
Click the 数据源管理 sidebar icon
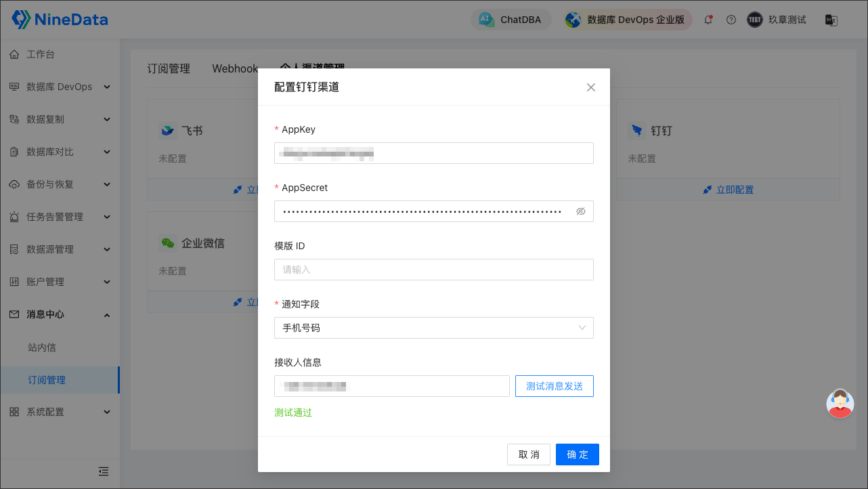tap(14, 249)
